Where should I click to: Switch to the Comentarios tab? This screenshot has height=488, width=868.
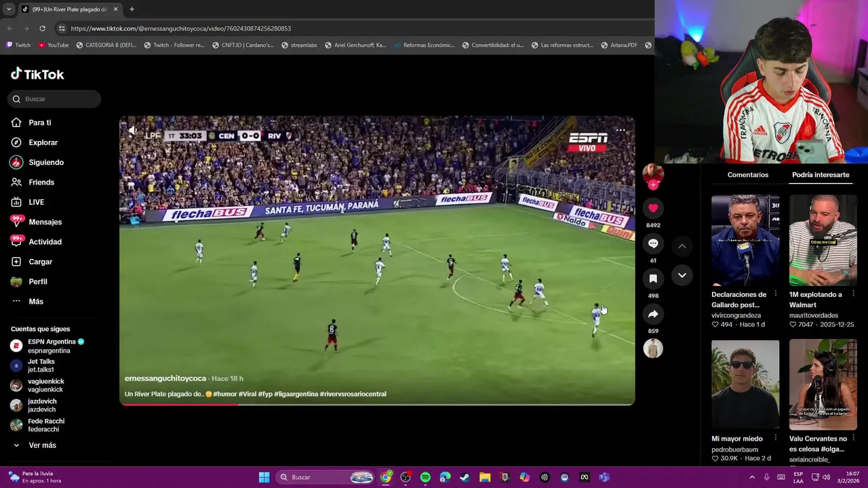[748, 175]
